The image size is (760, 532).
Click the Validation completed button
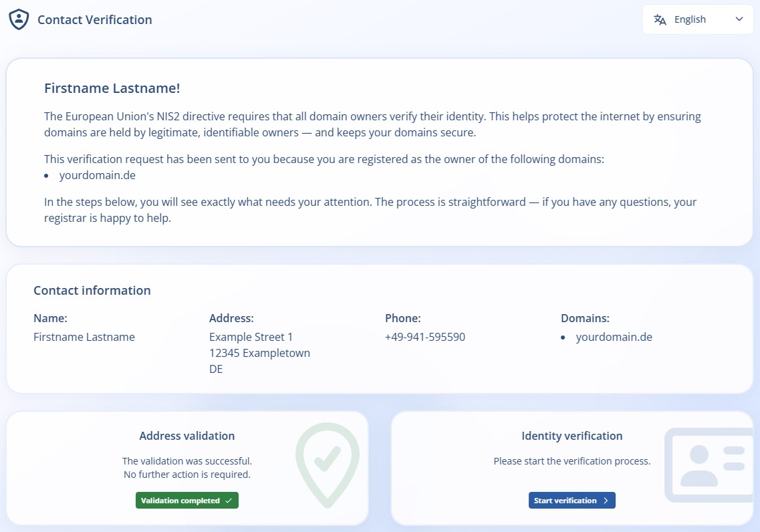pos(187,501)
